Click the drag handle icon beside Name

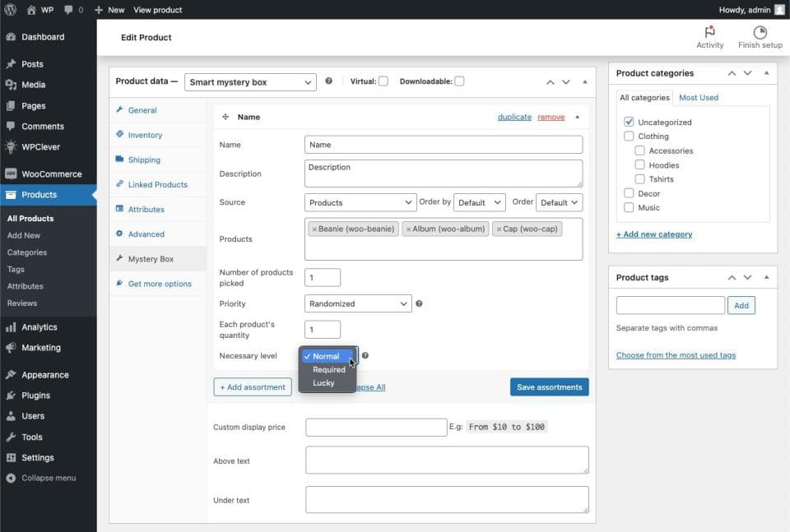pyautogui.click(x=225, y=117)
